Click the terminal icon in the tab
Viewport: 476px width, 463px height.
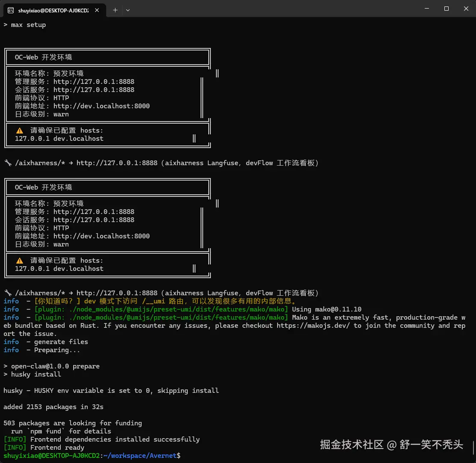(11, 10)
